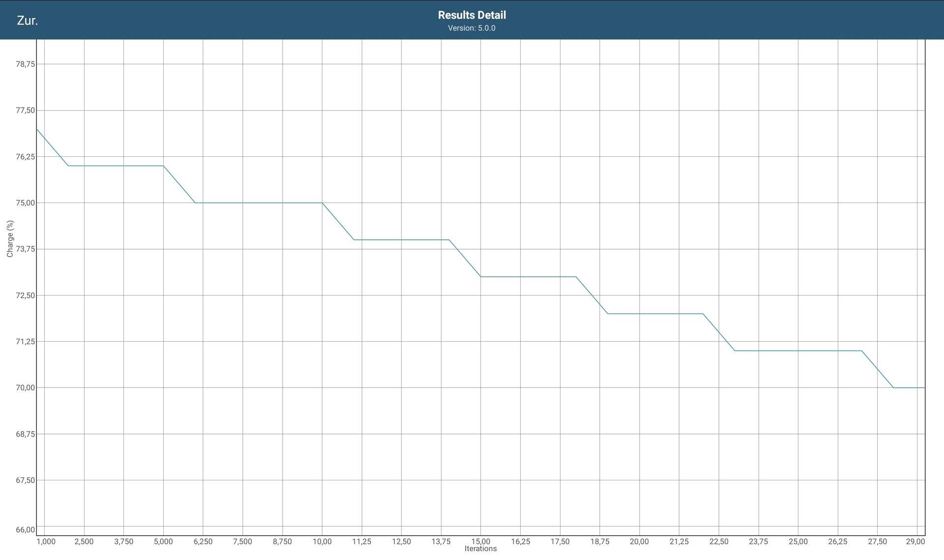Click the 25,00 x-axis tick label
The height and width of the screenshot is (560, 944).
(798, 541)
